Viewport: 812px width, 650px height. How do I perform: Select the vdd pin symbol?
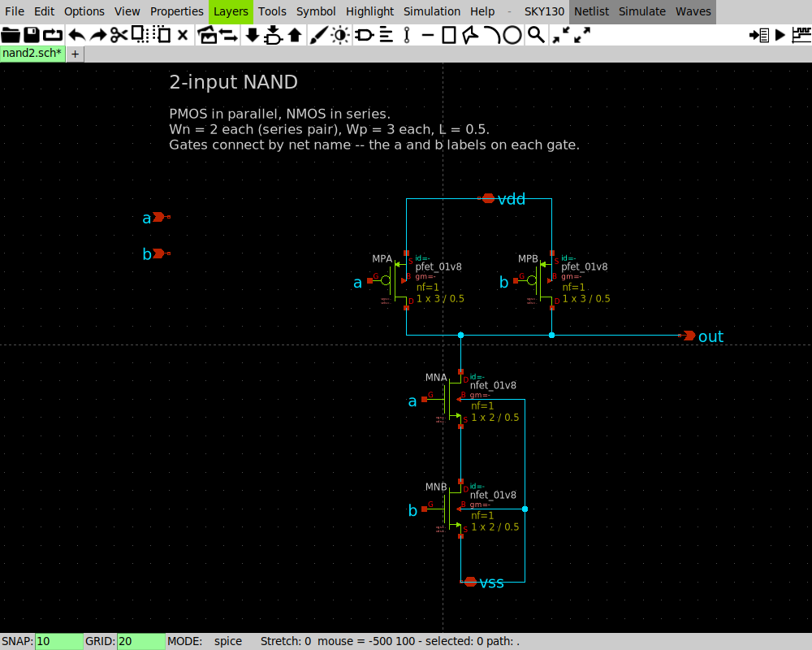pyautogui.click(x=486, y=198)
